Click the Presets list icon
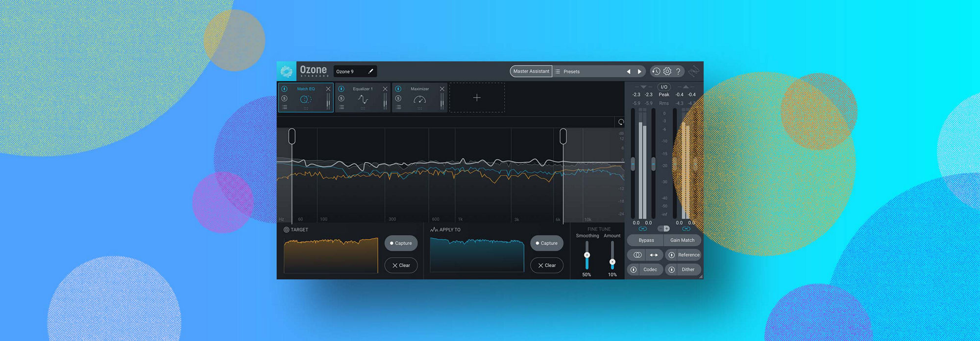Viewport: 980px width, 341px height. click(558, 72)
